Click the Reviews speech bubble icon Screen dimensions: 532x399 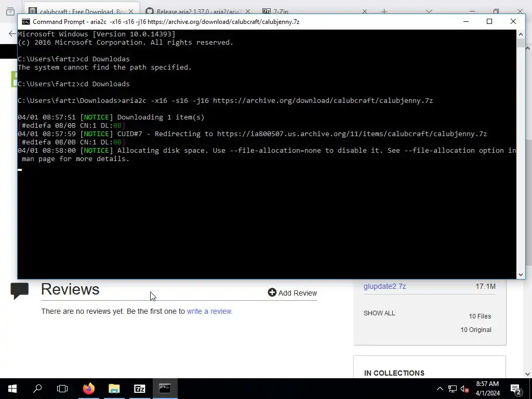point(20,291)
